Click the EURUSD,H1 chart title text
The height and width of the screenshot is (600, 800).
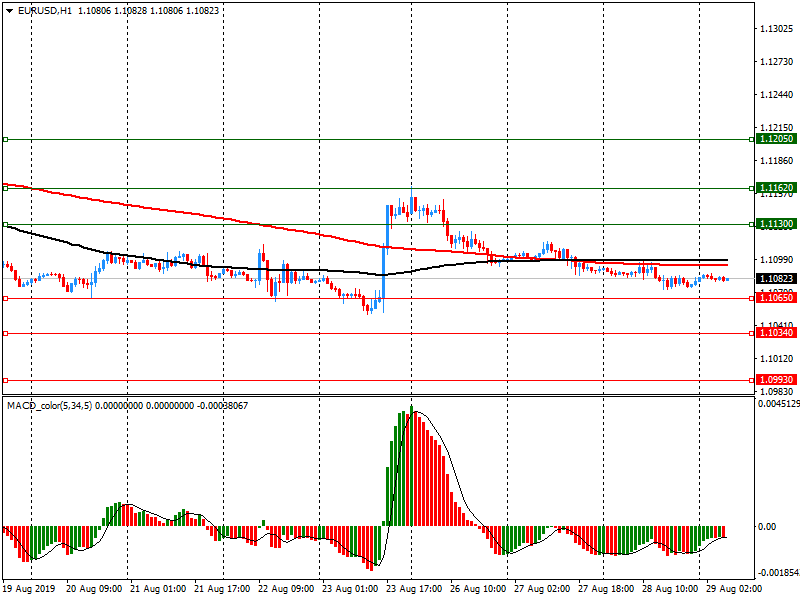[x=45, y=11]
